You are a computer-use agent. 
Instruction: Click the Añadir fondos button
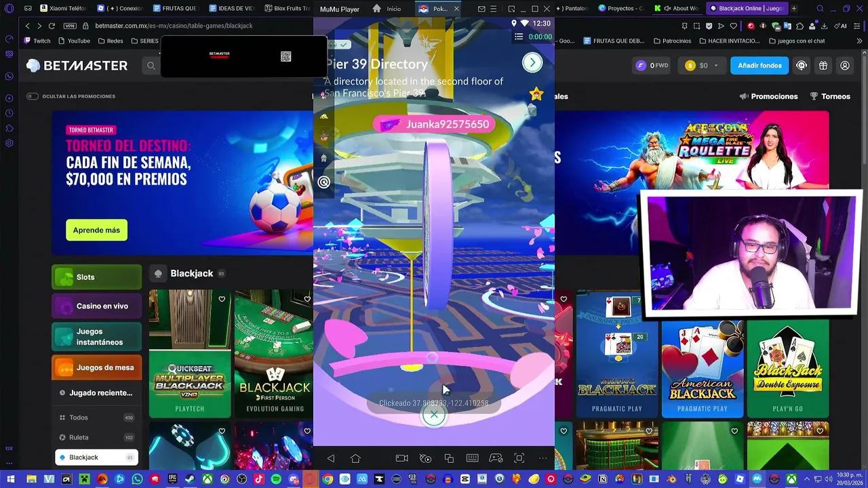[x=759, y=66]
